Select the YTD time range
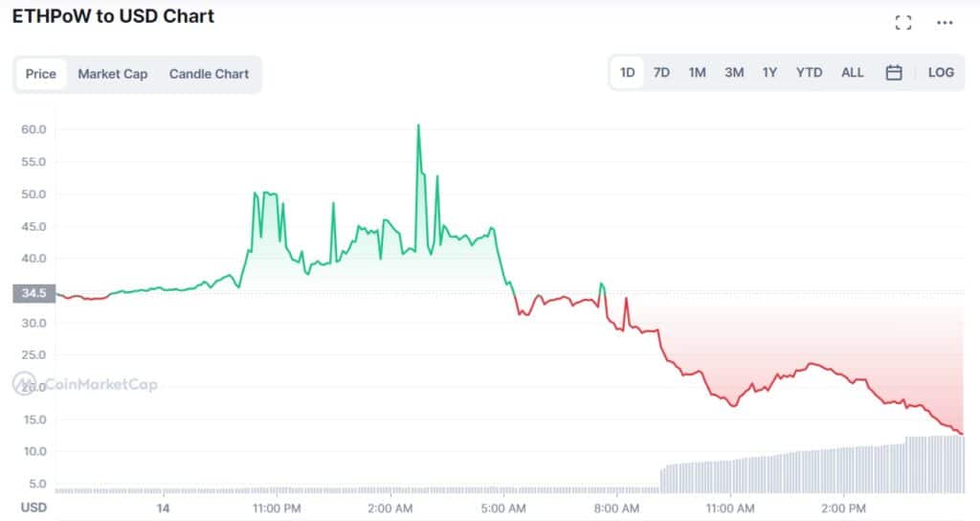The image size is (980, 521). click(x=809, y=73)
